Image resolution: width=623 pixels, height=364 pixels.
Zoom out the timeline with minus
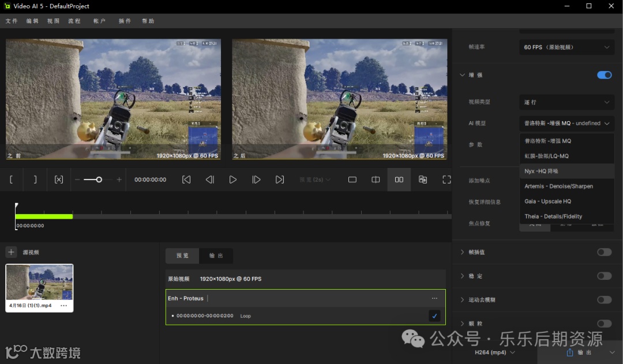pos(77,179)
